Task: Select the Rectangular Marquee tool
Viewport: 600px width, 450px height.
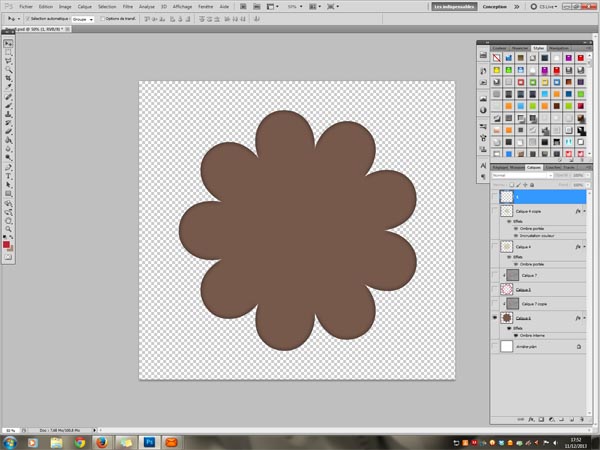Action: tap(8, 52)
